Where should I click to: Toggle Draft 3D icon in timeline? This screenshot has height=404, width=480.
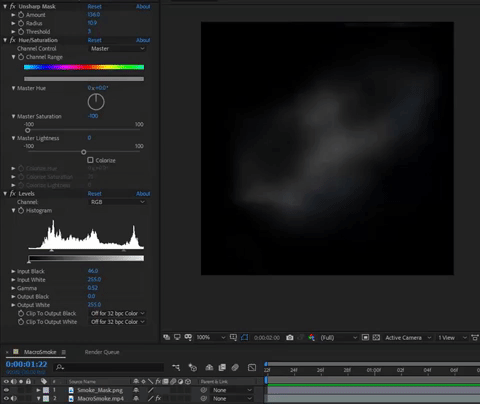pos(193,367)
